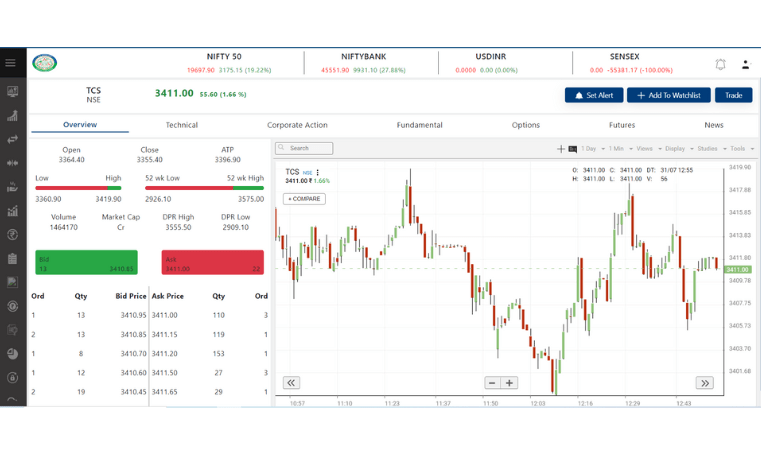The image size is (761, 455).
Task: Click the clipboard icon in left sidebar
Action: 12,259
